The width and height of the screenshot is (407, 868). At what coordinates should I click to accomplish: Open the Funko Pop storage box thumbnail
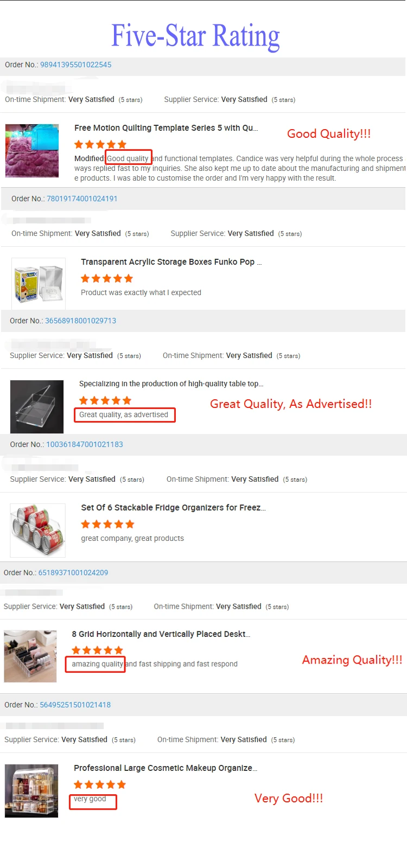click(38, 283)
